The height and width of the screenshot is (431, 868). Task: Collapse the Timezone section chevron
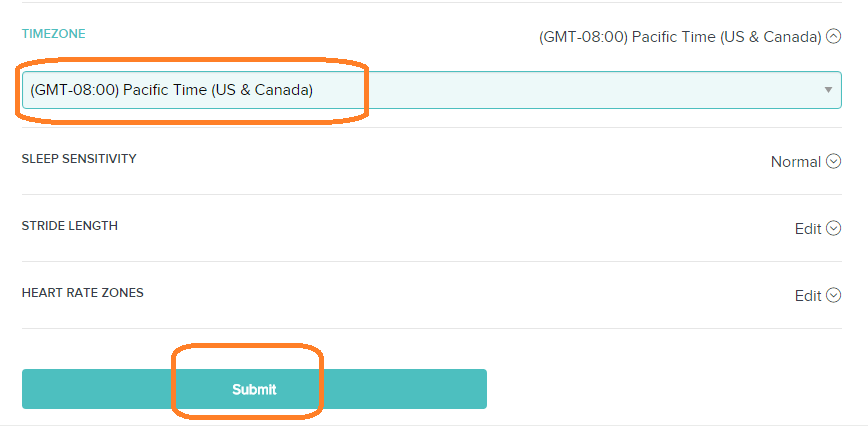(x=834, y=37)
